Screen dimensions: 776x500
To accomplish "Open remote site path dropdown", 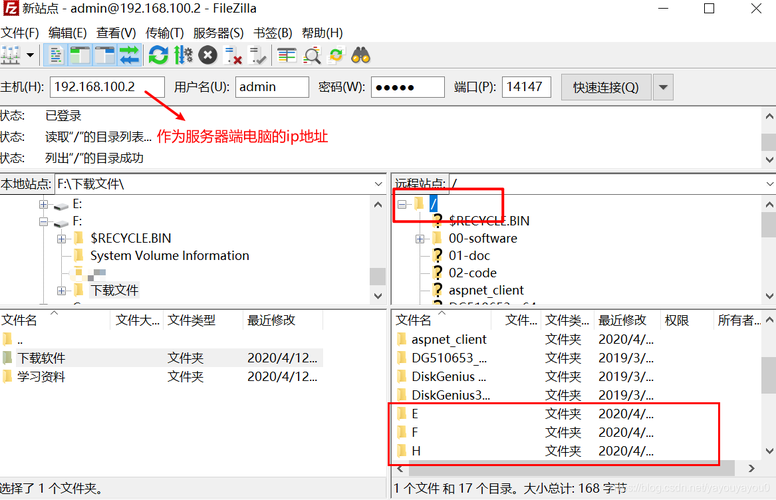I will [770, 184].
